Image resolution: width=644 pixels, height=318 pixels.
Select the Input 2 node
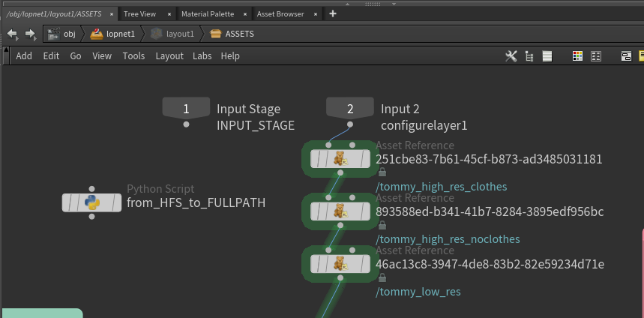click(350, 109)
